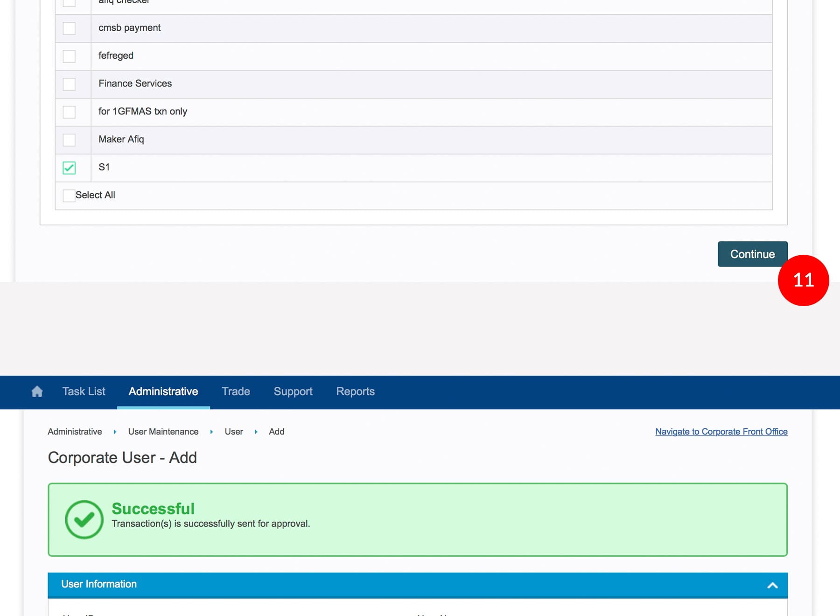Image resolution: width=840 pixels, height=616 pixels.
Task: Click User Maintenance in the breadcrumb
Action: point(163,432)
